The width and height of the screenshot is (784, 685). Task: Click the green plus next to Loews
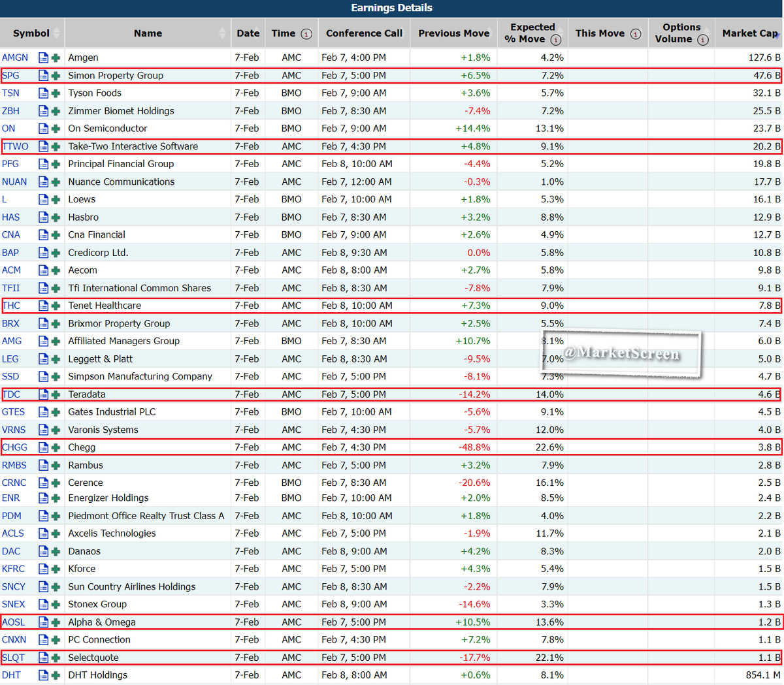56,199
